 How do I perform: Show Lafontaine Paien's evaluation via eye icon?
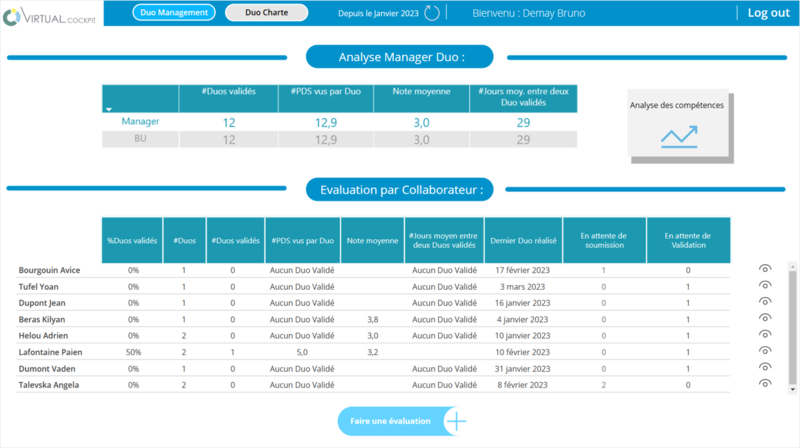(x=765, y=351)
